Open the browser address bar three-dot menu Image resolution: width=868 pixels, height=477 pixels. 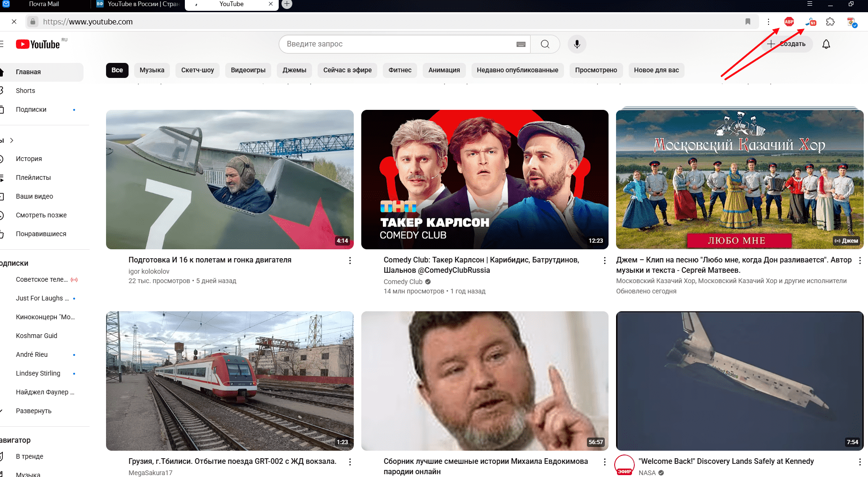click(x=769, y=22)
